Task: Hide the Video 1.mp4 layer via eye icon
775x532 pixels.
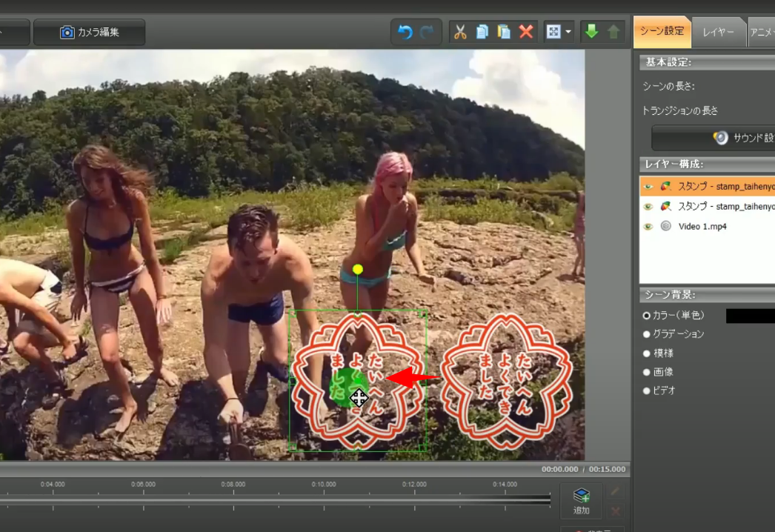Action: pos(648,227)
